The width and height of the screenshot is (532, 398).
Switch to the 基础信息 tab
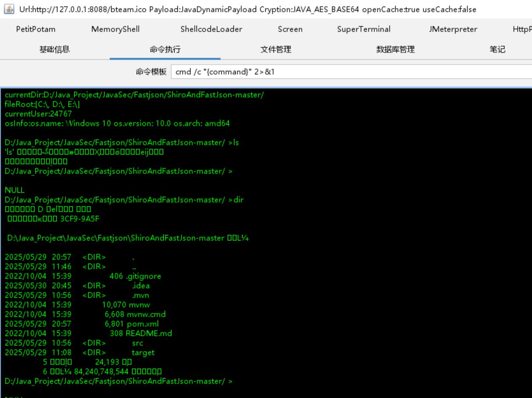click(x=54, y=50)
